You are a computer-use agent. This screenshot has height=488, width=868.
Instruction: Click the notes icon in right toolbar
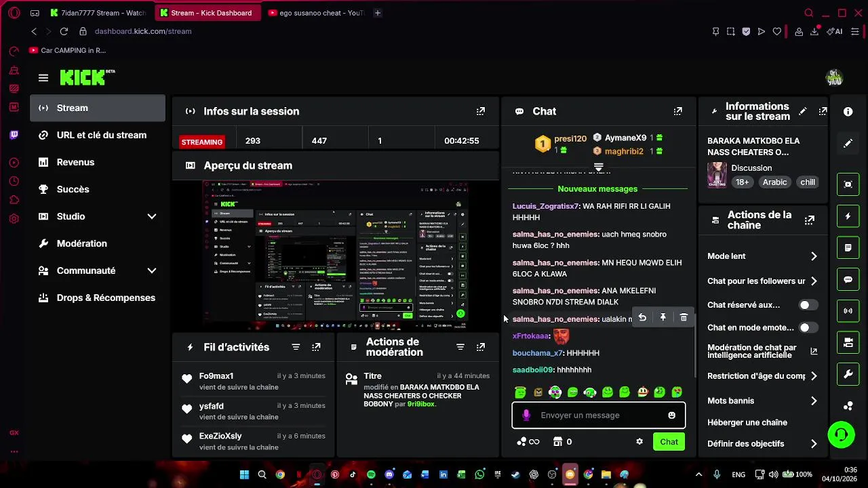coord(848,248)
